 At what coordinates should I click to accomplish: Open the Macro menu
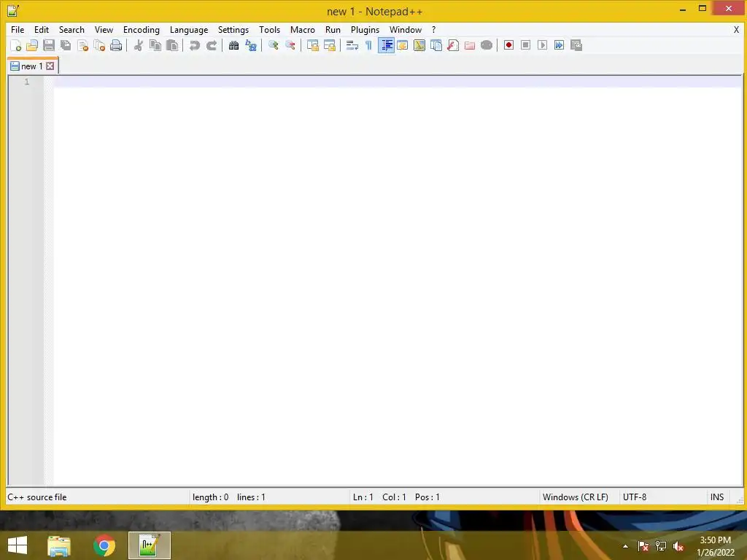pyautogui.click(x=303, y=29)
